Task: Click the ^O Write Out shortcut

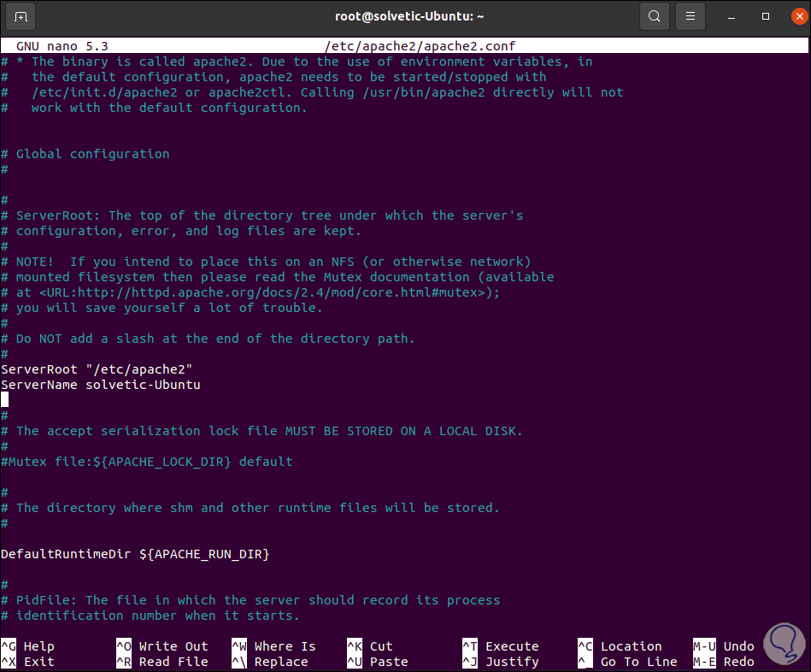Action: pyautogui.click(x=162, y=646)
